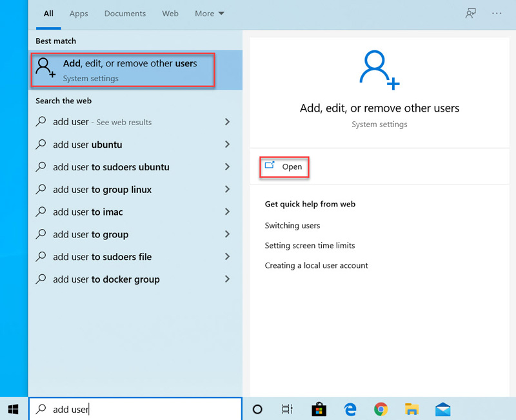Click the Start button
516x420 pixels.
click(13, 409)
